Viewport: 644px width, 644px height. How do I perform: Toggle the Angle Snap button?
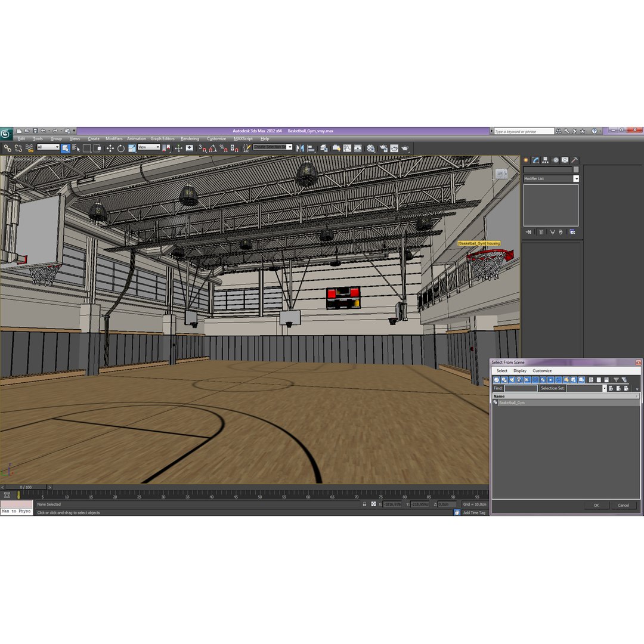[x=213, y=148]
